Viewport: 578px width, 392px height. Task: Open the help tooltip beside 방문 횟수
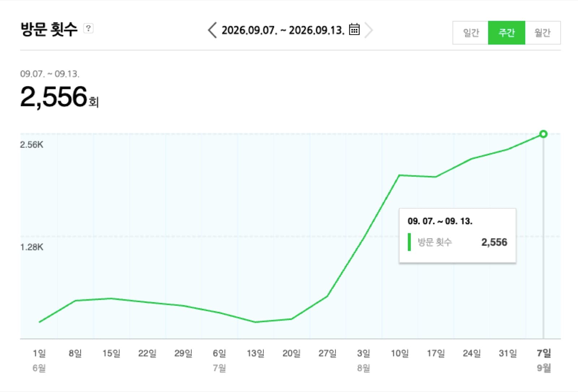coord(88,28)
